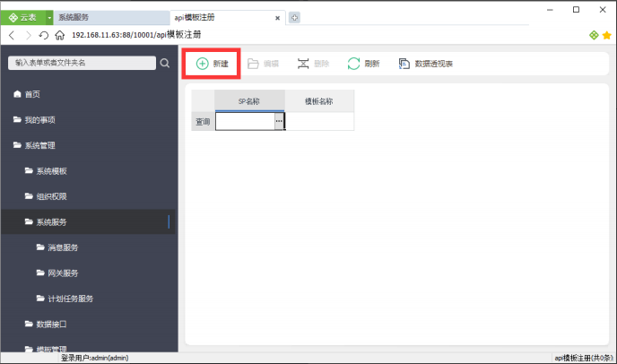Open the 云表 logo menu

(x=22, y=18)
